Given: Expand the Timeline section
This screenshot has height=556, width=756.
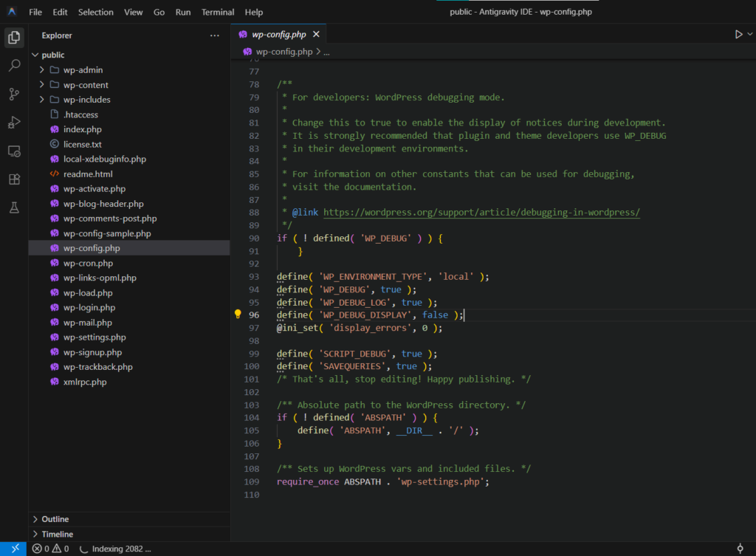Looking at the screenshot, I should click(129, 534).
